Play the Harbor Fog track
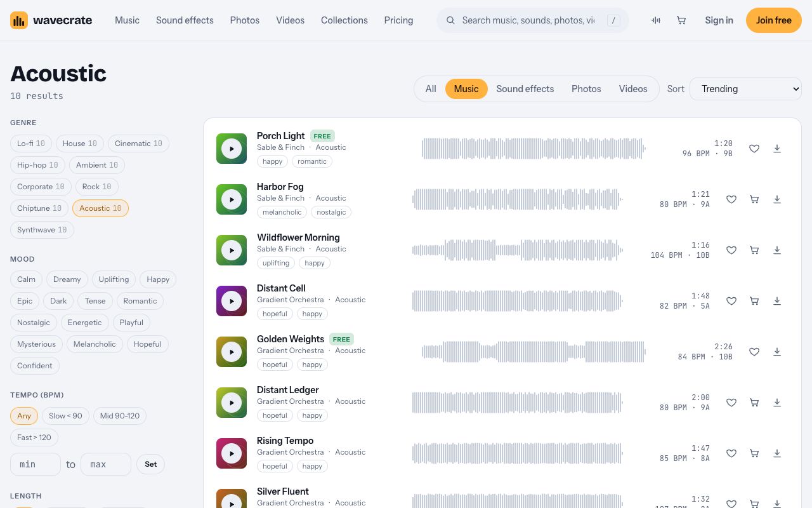This screenshot has height=508, width=812. point(232,199)
